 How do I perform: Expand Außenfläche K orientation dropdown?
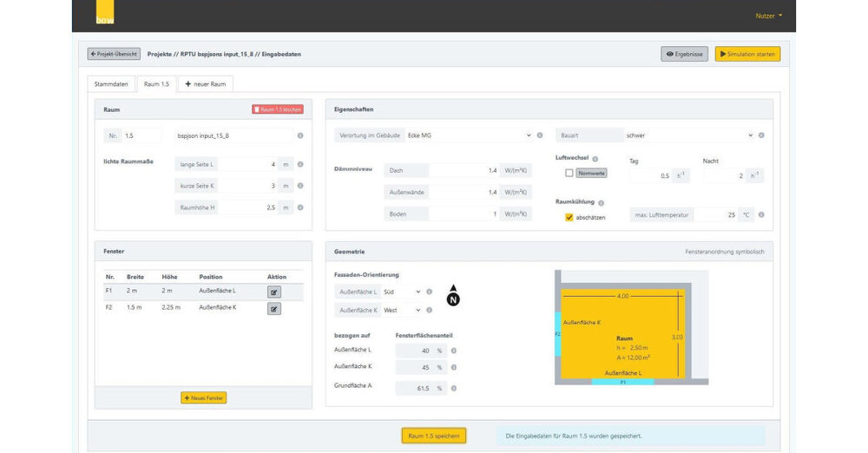click(403, 310)
